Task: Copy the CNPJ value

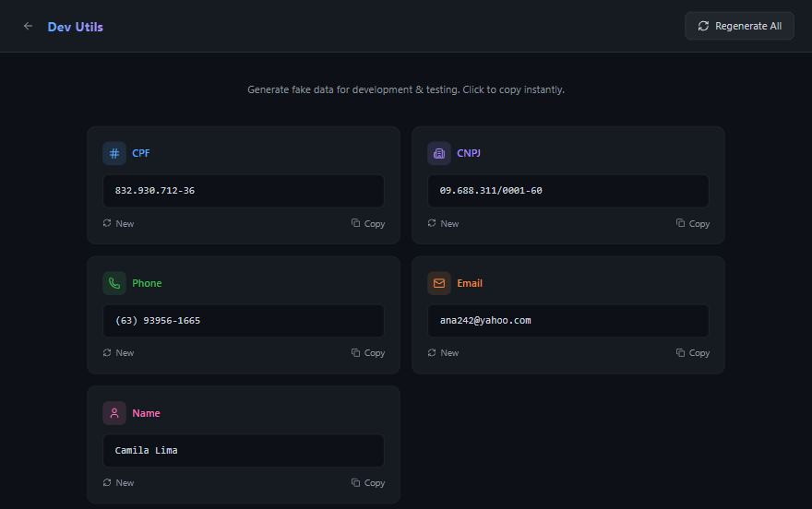Action: 692,223
